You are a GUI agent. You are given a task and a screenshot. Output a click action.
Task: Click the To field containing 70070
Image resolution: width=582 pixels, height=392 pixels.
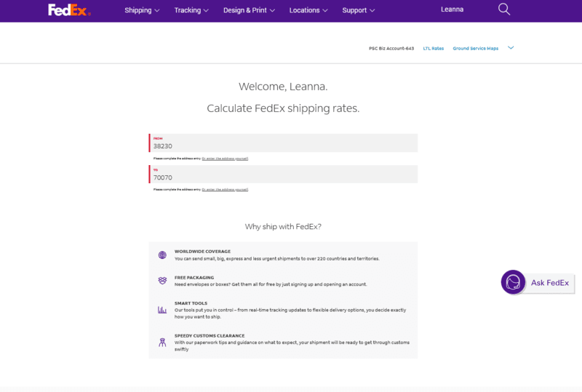click(283, 174)
